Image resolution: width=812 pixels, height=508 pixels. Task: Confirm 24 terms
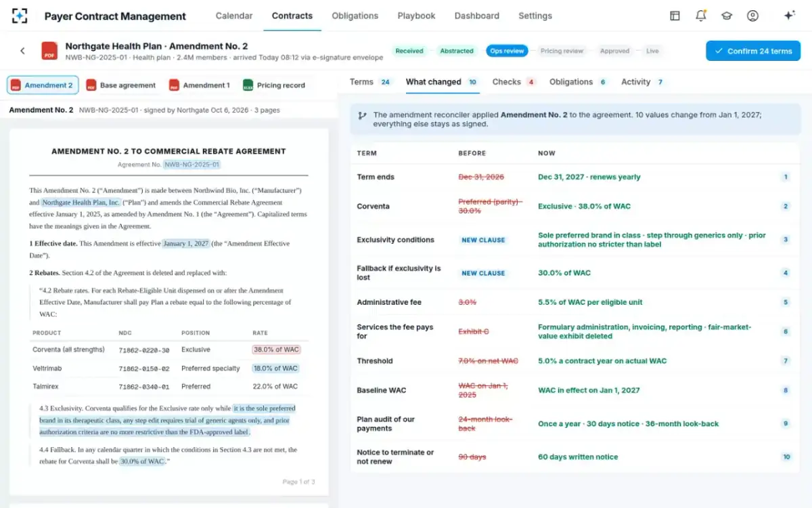pos(753,51)
